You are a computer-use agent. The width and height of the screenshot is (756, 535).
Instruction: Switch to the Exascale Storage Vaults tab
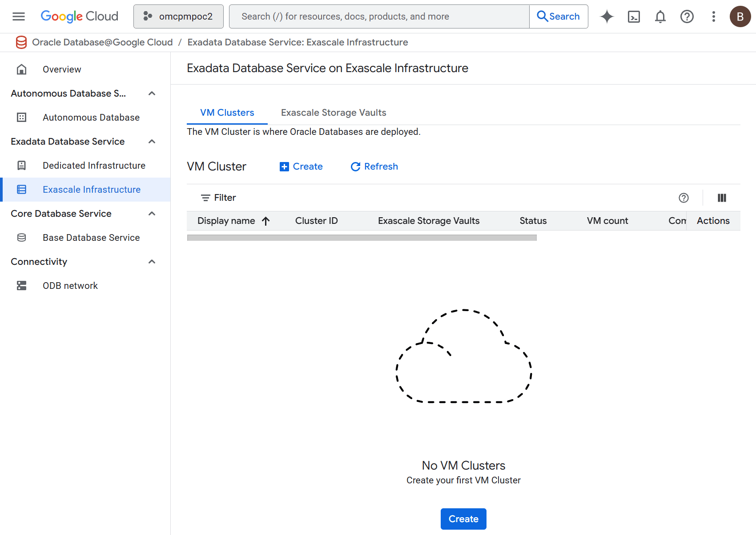(x=333, y=112)
